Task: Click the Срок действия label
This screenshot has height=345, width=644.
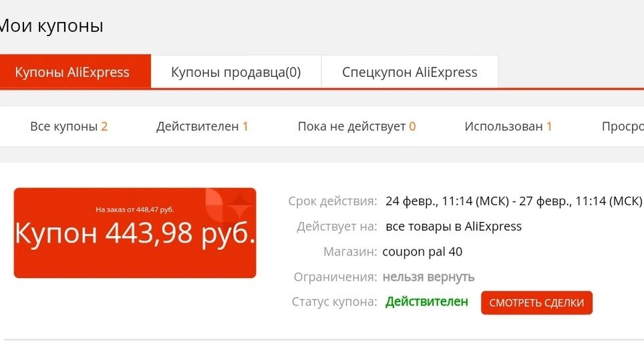Action: click(x=332, y=201)
